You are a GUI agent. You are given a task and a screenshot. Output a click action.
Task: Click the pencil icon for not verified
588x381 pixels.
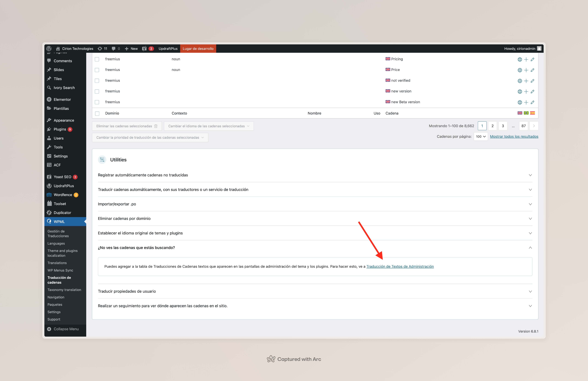[x=532, y=81]
